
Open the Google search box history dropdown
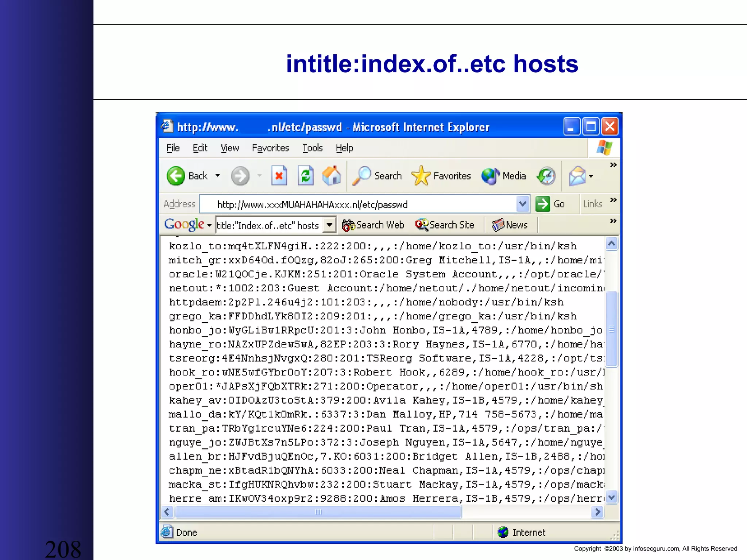tap(330, 225)
